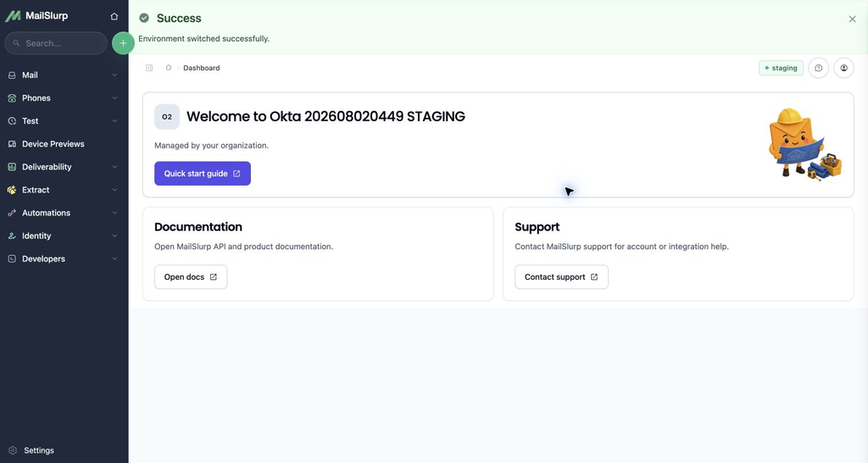Click the Deliverability chart icon
This screenshot has height=463, width=868.
(x=12, y=167)
